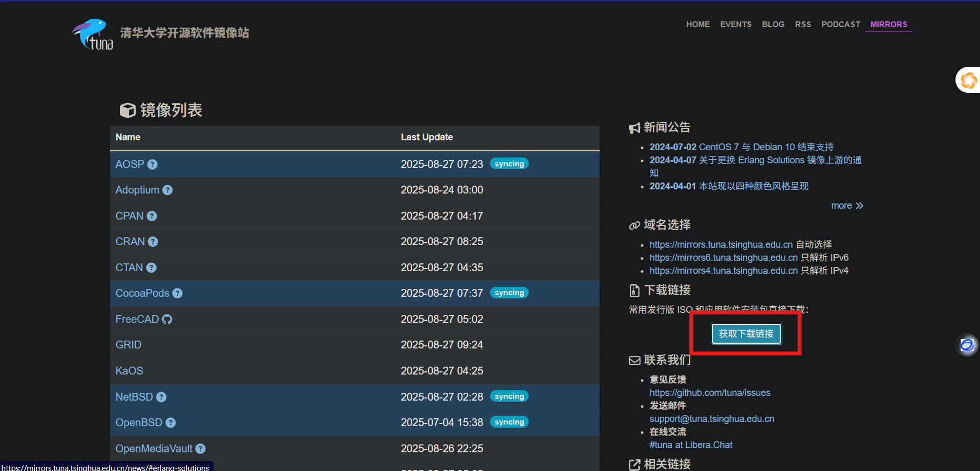980x471 pixels.
Task: Open the Adoptium mirror link
Action: coord(137,190)
